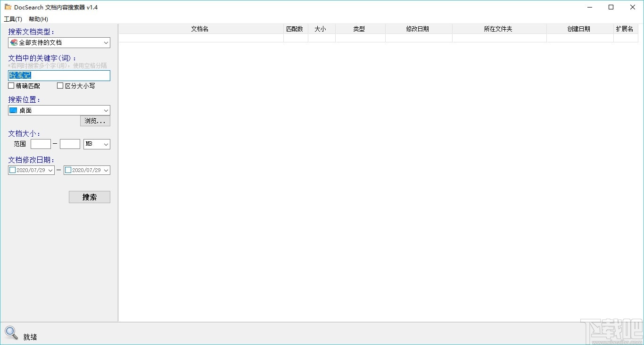Click inside the keyword search input field
The width and height of the screenshot is (644, 345).
tap(58, 75)
